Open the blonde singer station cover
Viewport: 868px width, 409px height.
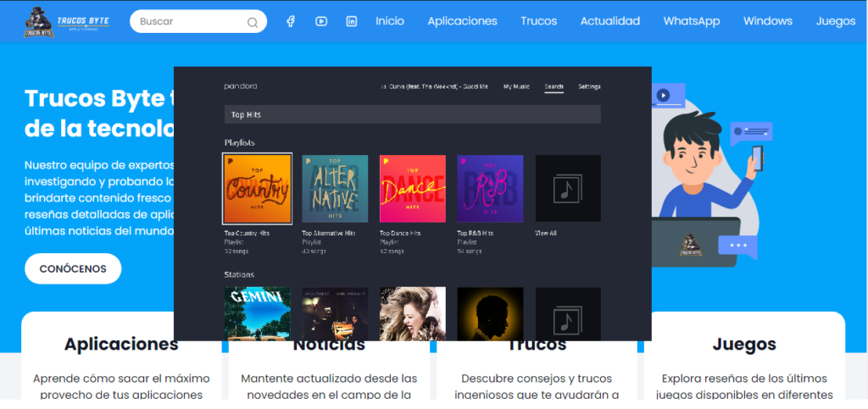[x=413, y=313]
